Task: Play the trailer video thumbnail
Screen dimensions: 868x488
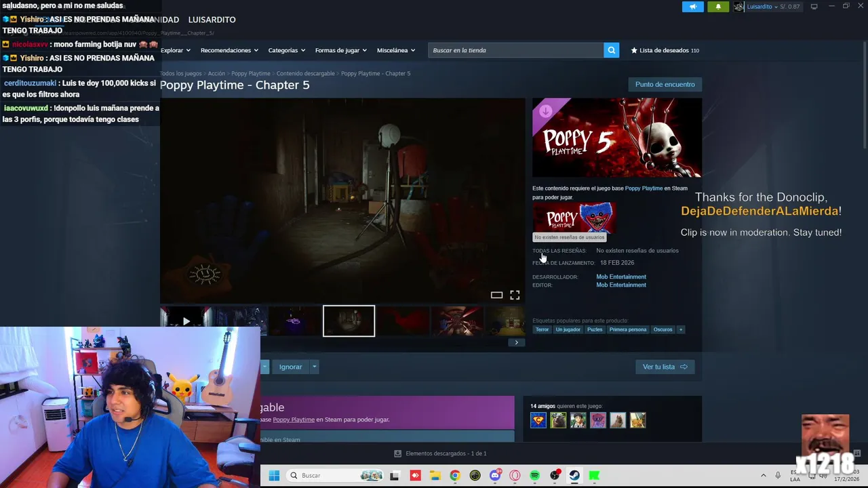Action: pyautogui.click(x=186, y=321)
